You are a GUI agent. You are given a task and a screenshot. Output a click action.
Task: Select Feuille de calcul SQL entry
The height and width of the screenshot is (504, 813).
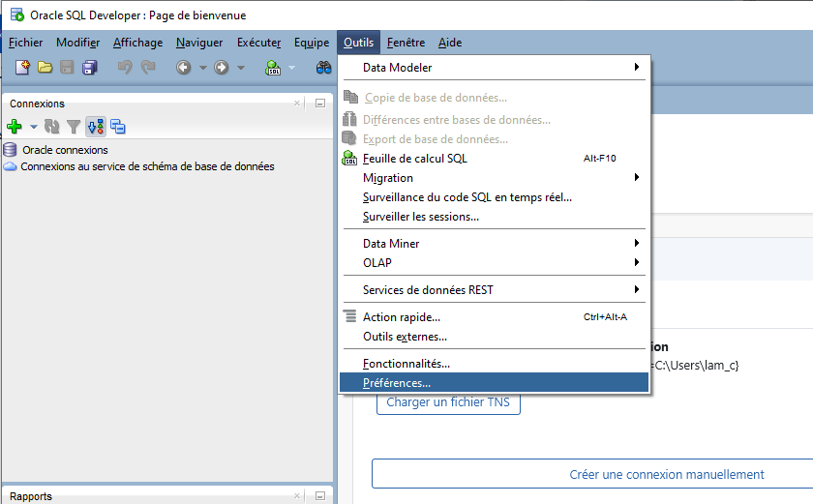(x=495, y=159)
